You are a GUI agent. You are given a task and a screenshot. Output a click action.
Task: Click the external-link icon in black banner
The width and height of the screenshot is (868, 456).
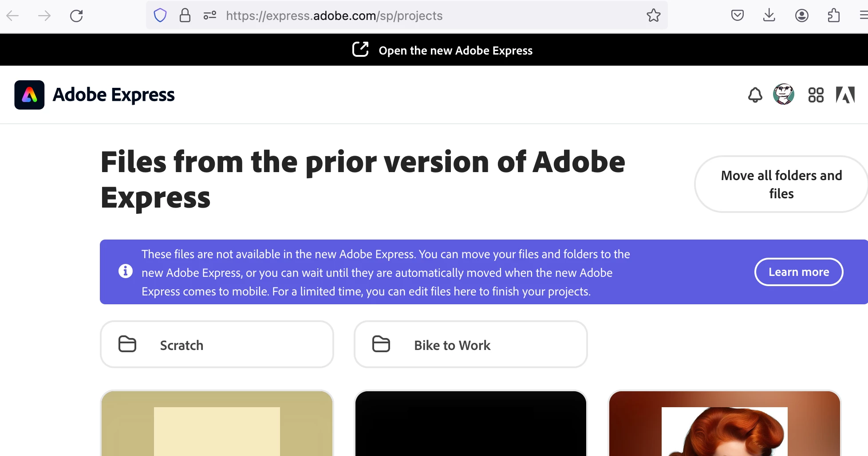point(360,49)
